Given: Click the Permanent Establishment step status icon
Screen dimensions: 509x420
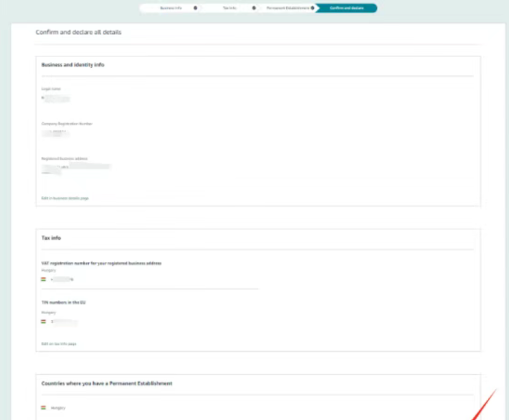Looking at the screenshot, I should point(312,8).
